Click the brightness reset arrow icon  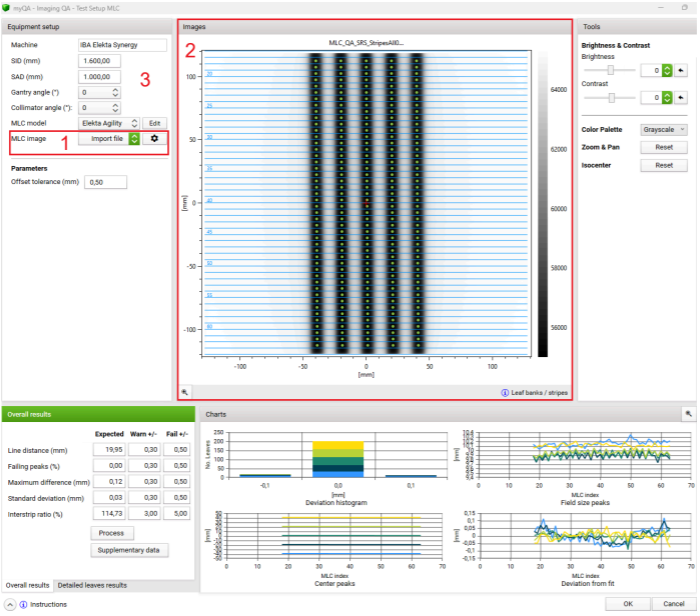pyautogui.click(x=681, y=71)
